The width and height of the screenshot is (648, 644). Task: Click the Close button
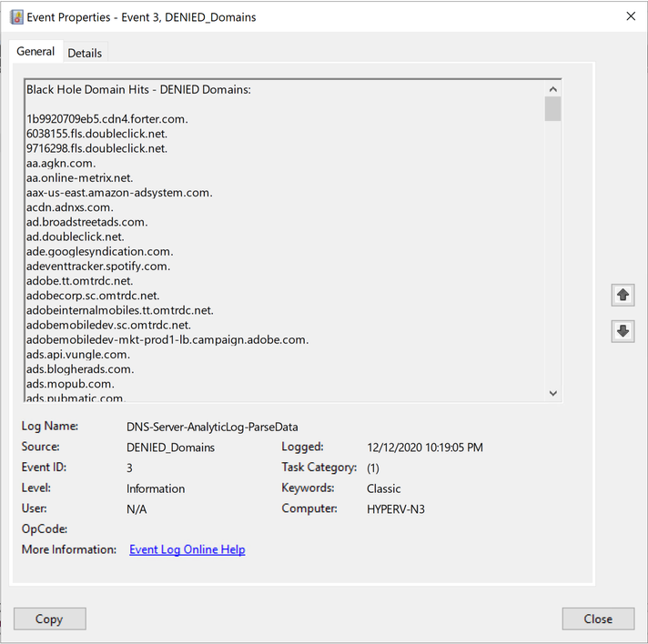click(598, 619)
